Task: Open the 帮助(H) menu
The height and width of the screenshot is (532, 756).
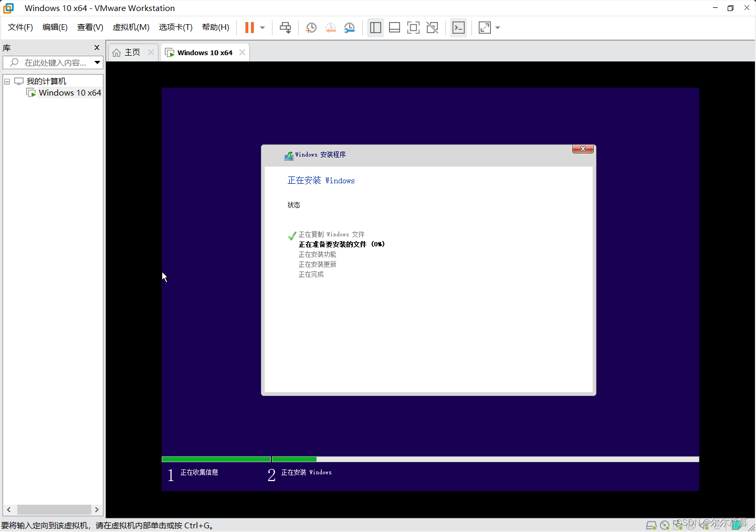Action: tap(216, 27)
